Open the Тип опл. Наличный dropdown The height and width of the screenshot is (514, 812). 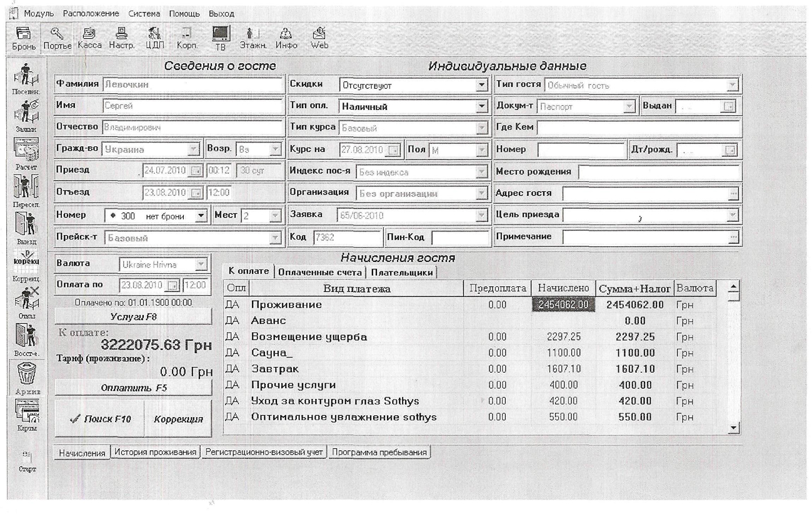point(481,107)
